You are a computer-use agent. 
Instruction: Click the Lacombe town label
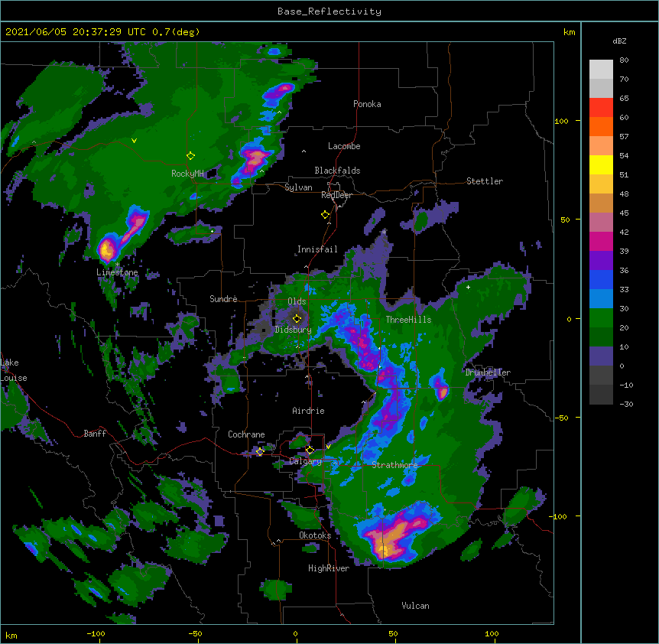[x=344, y=146]
